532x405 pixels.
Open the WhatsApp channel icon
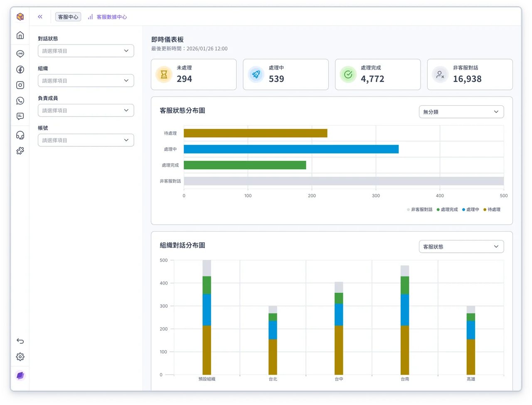tap(20, 101)
